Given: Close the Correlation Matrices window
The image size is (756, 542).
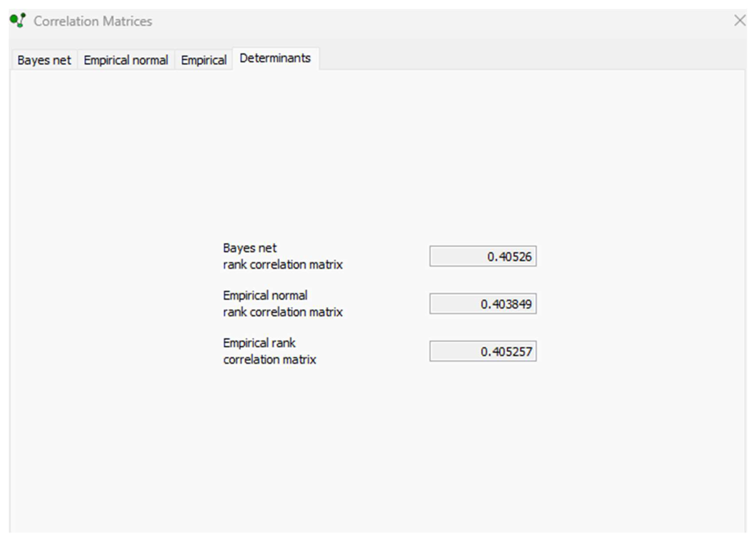Looking at the screenshot, I should (x=740, y=21).
